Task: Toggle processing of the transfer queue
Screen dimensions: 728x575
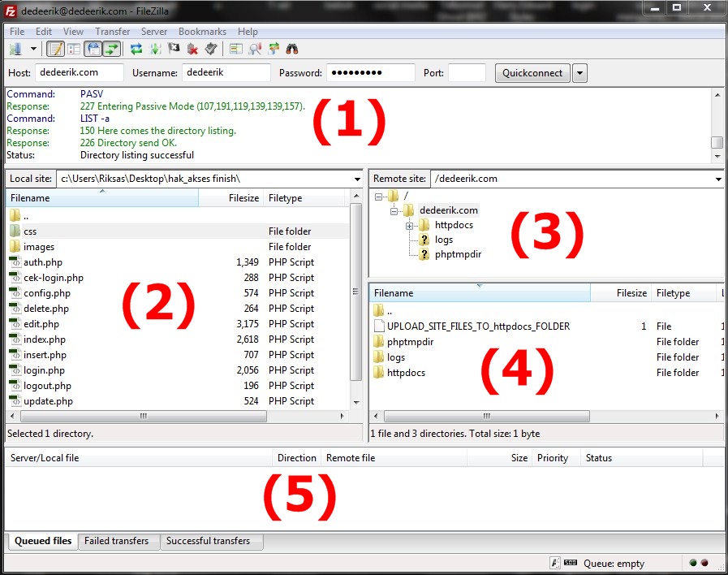Action: coord(155,49)
